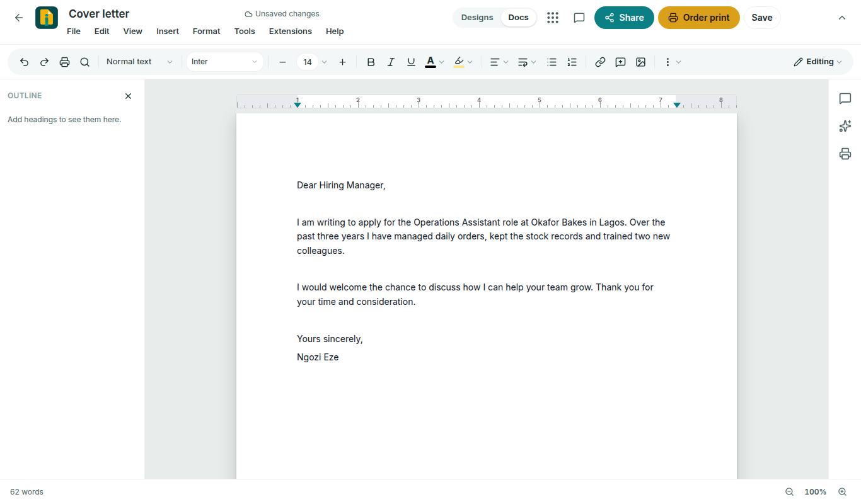The width and height of the screenshot is (861, 504).
Task: Open the Insert menu
Action: [168, 31]
